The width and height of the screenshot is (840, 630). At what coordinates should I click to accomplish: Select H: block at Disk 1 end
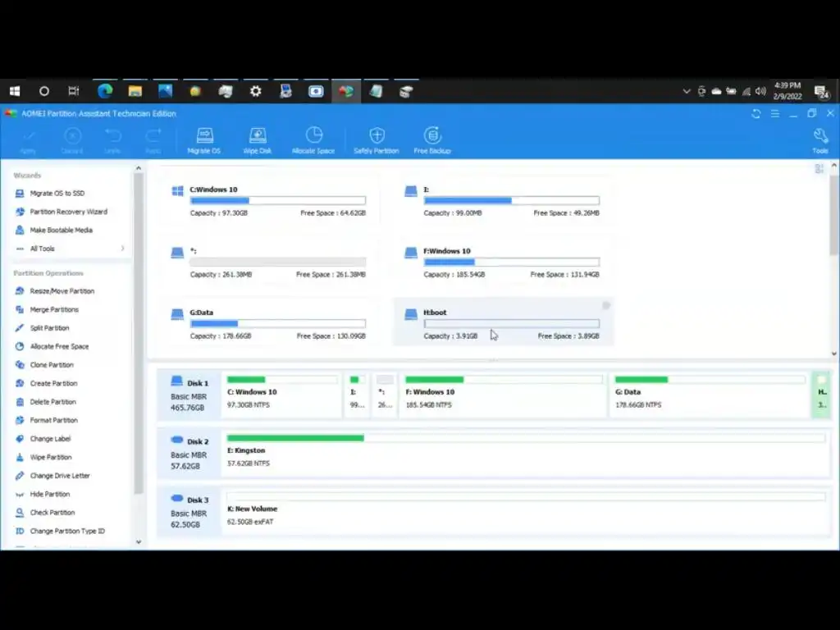tap(822, 395)
